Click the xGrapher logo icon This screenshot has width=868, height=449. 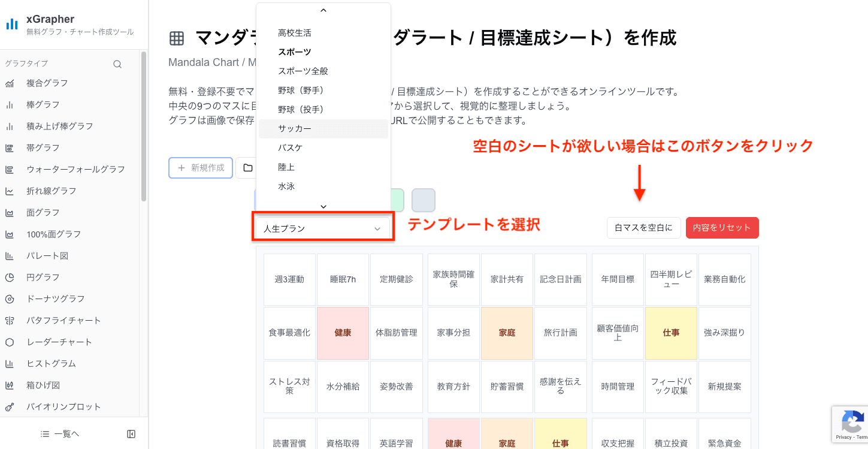pyautogui.click(x=12, y=25)
